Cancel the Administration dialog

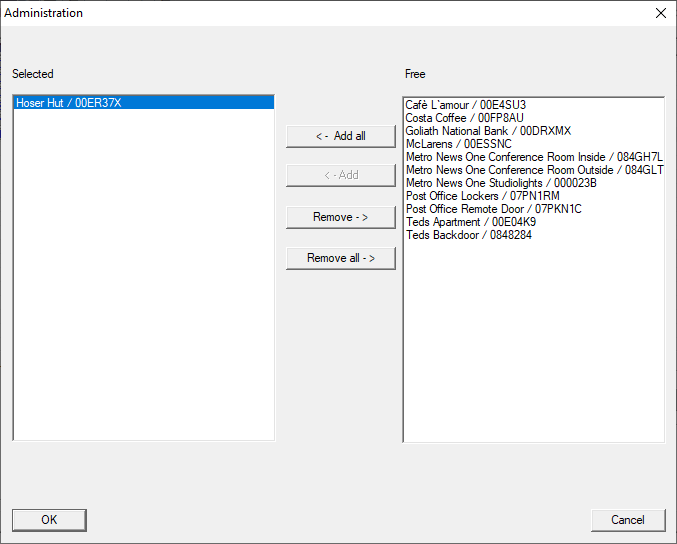pos(628,520)
